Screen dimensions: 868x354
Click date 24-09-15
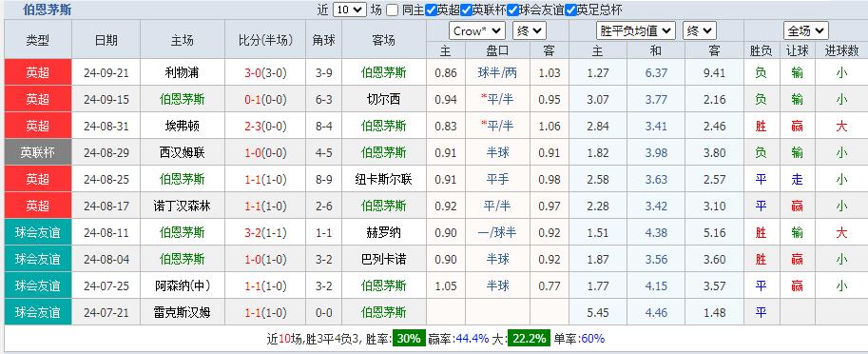[106, 99]
